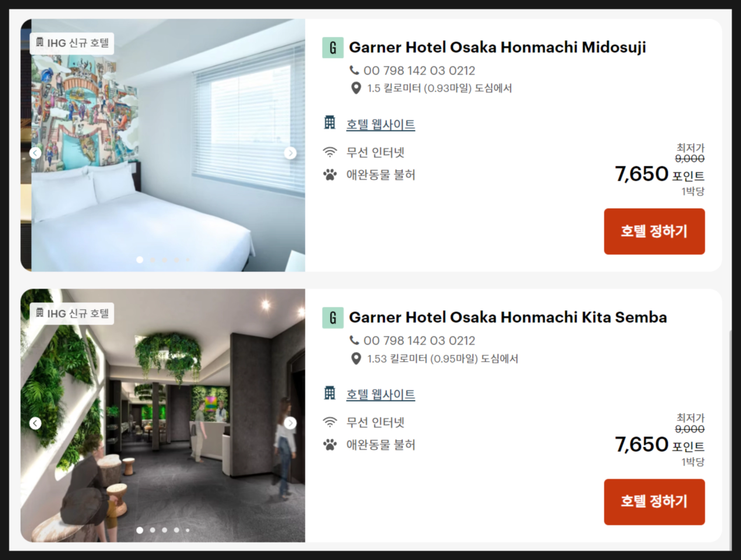
Task: Click the Garner logo icon for Kita Semba hotel
Action: (x=333, y=318)
